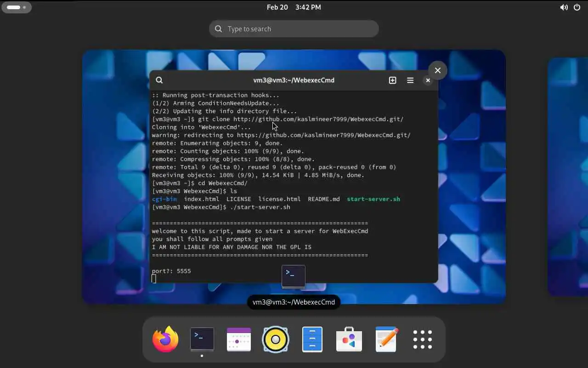Click the LICENSE file name in listing
Viewport: 588px width, 368px height.
[239, 199]
